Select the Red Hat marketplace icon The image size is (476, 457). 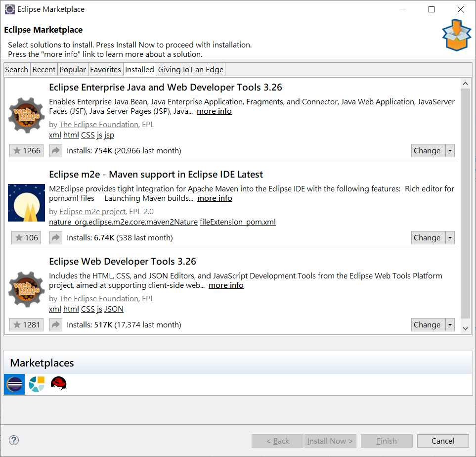[x=59, y=383]
